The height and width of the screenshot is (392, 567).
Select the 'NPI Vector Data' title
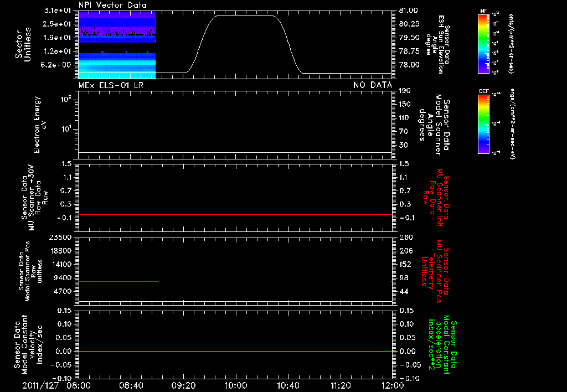(112, 5)
